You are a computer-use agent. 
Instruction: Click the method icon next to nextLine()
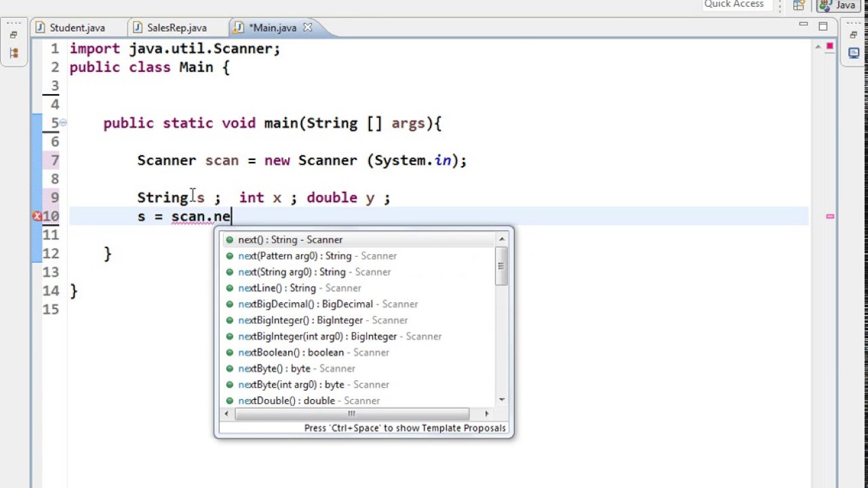pyautogui.click(x=230, y=288)
